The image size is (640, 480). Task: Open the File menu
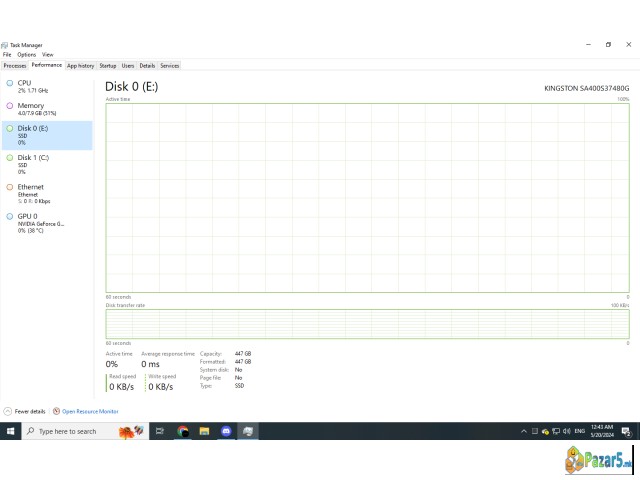(7, 54)
